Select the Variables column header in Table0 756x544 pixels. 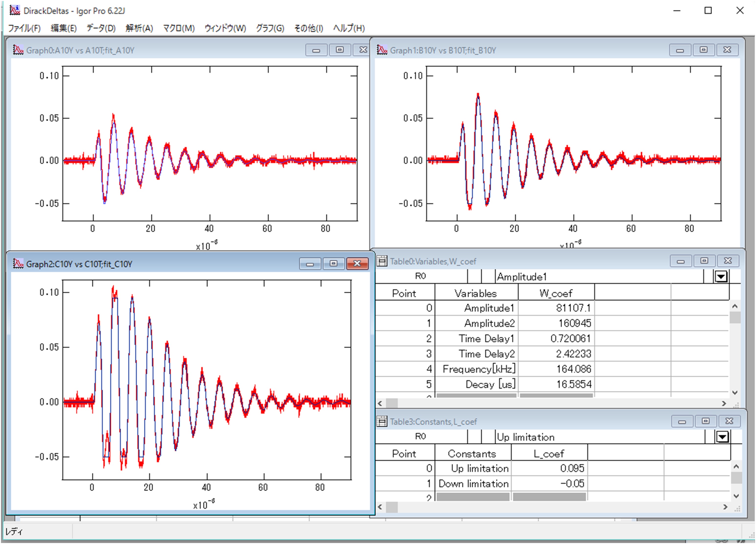(476, 293)
